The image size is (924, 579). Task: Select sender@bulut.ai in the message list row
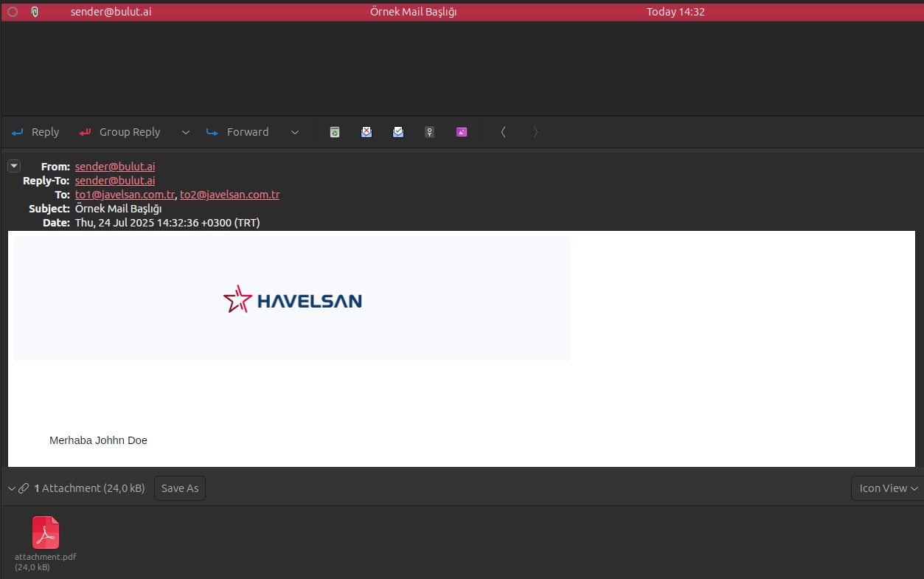[111, 12]
